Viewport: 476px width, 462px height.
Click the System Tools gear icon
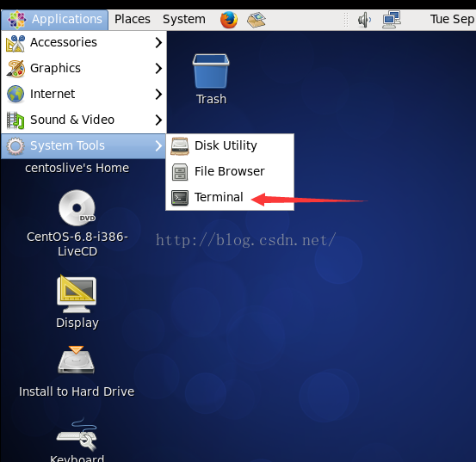point(15,146)
